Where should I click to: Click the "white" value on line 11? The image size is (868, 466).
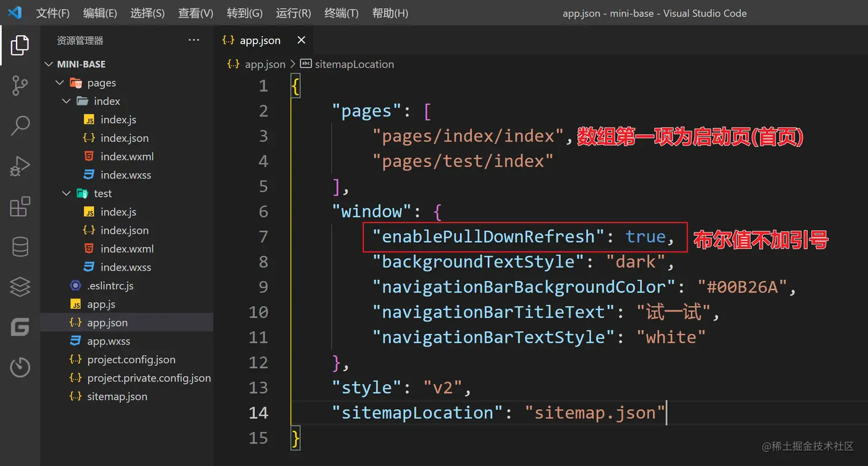pyautogui.click(x=671, y=338)
